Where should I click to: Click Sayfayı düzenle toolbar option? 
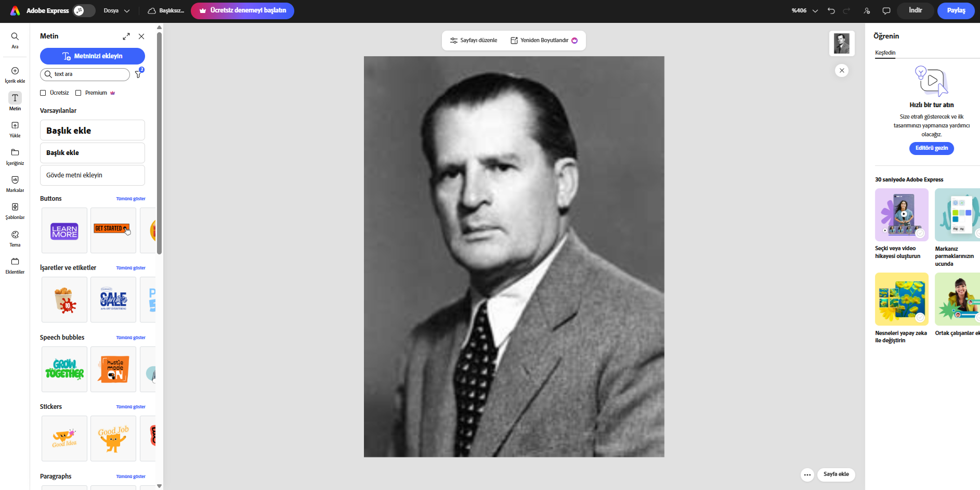coord(474,41)
